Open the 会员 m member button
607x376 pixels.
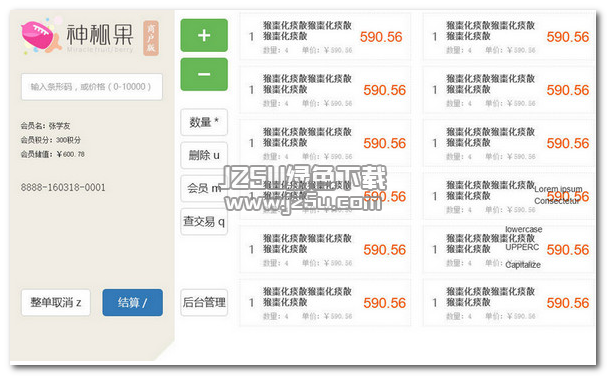[204, 189]
